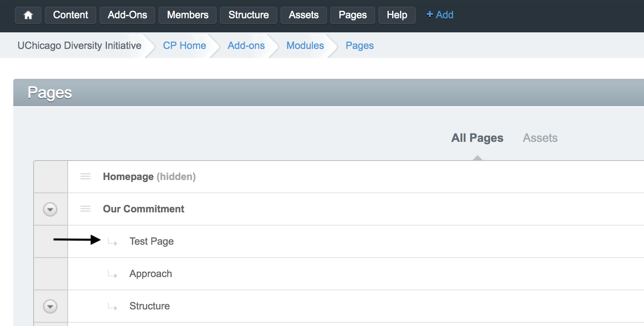Open the Help menu
The width and height of the screenshot is (644, 326).
[397, 15]
